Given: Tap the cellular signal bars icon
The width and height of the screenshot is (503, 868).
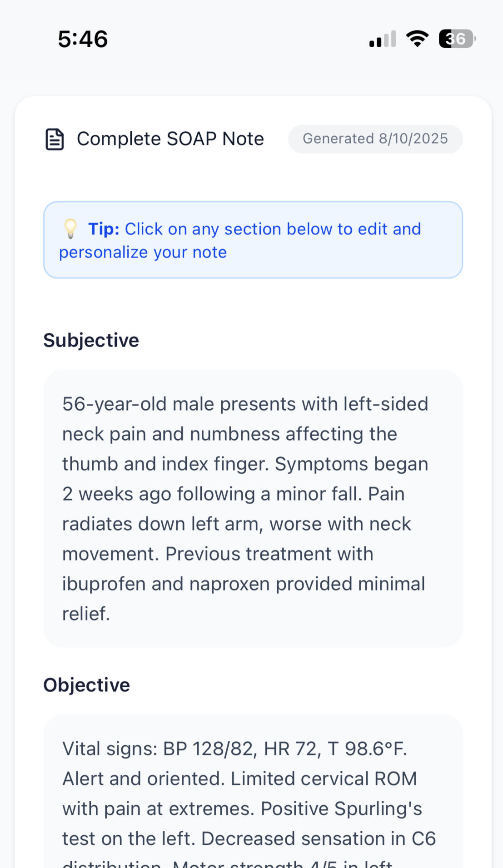Looking at the screenshot, I should (x=383, y=39).
